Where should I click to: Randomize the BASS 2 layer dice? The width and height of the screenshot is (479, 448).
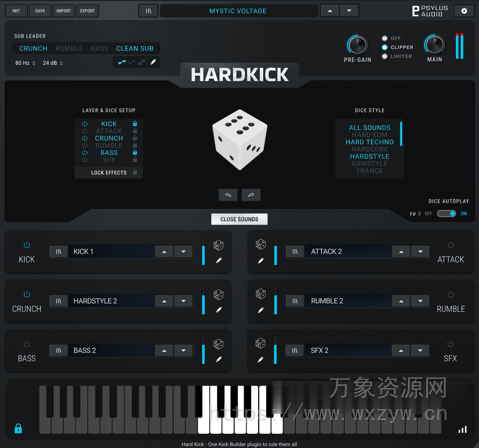218,344
